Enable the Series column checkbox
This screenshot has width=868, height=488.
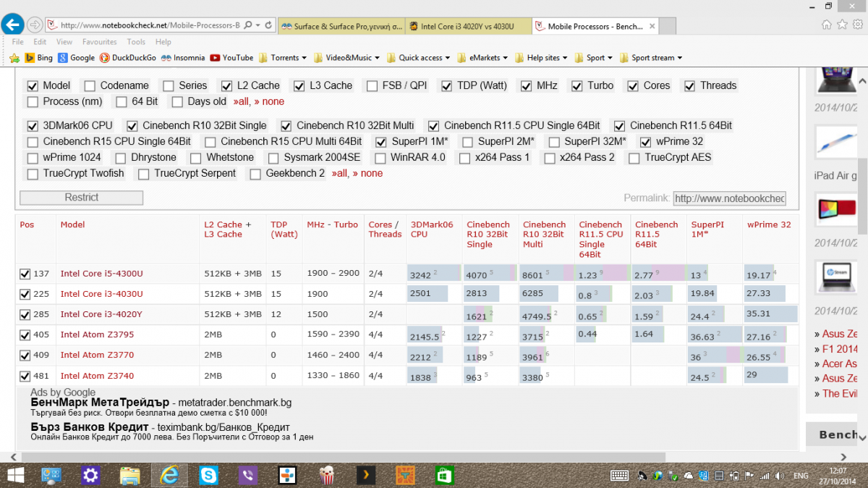(x=169, y=85)
